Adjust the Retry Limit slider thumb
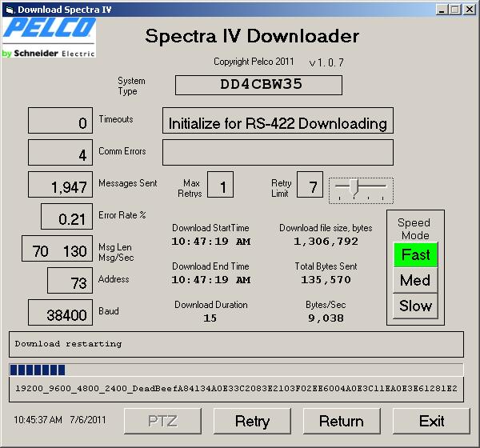The height and width of the screenshot is (448, 480). coord(354,187)
